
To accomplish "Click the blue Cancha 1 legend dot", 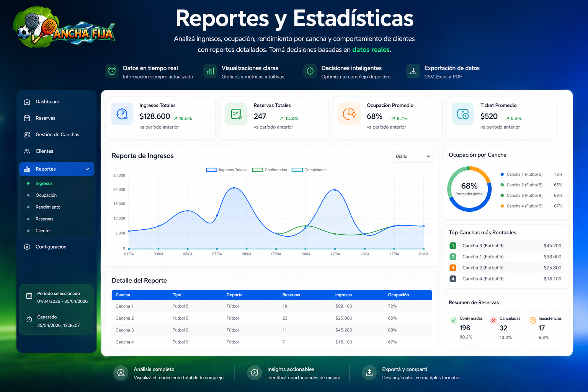I will (502, 174).
